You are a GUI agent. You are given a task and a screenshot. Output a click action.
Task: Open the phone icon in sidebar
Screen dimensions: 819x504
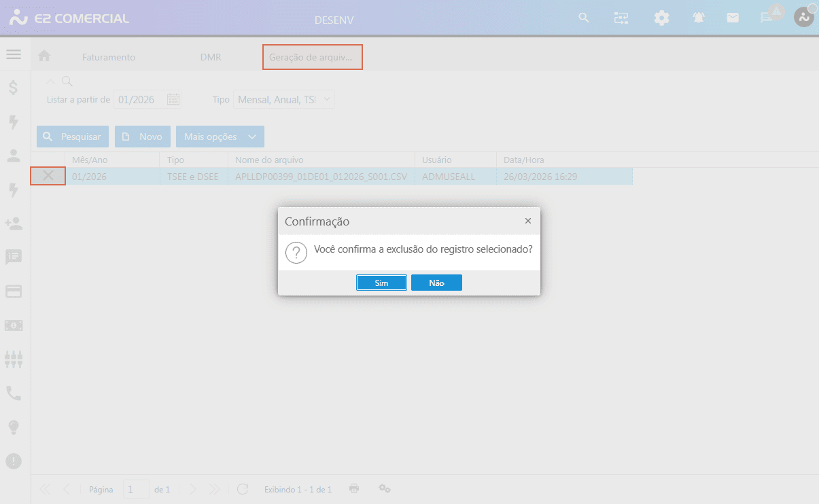point(14,393)
